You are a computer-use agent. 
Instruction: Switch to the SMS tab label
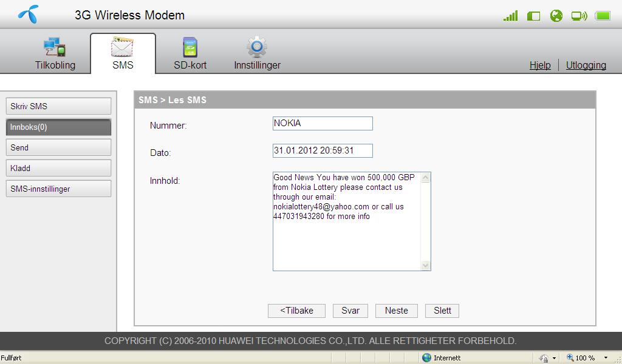tap(123, 66)
